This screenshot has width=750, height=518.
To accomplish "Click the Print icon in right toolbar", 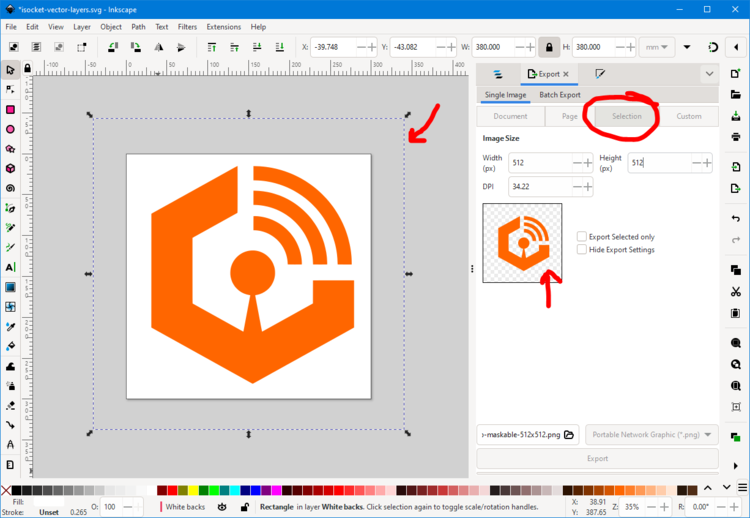I will (736, 137).
